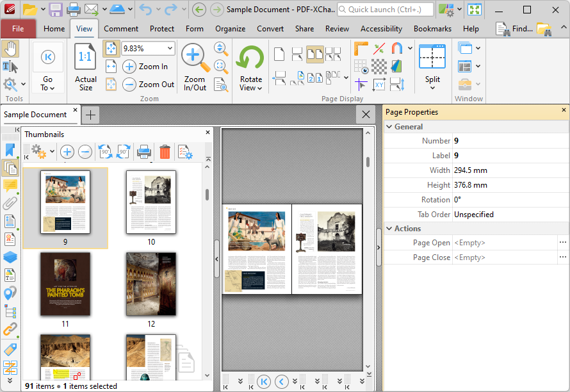Click the Fit Page icon

[111, 49]
